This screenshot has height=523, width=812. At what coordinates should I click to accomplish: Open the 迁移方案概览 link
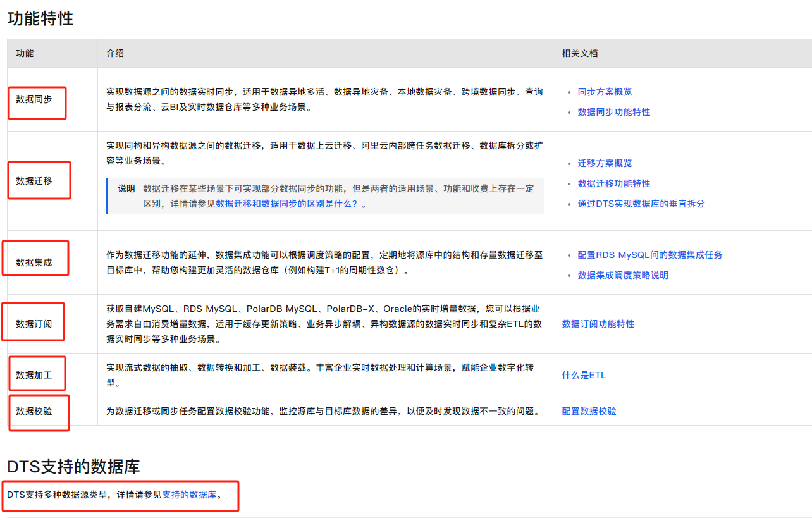(x=605, y=163)
